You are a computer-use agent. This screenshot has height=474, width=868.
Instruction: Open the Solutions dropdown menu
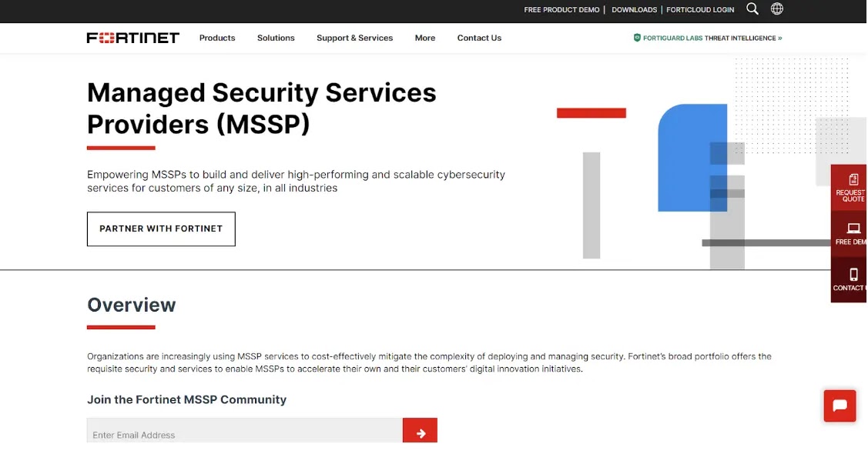pos(275,38)
